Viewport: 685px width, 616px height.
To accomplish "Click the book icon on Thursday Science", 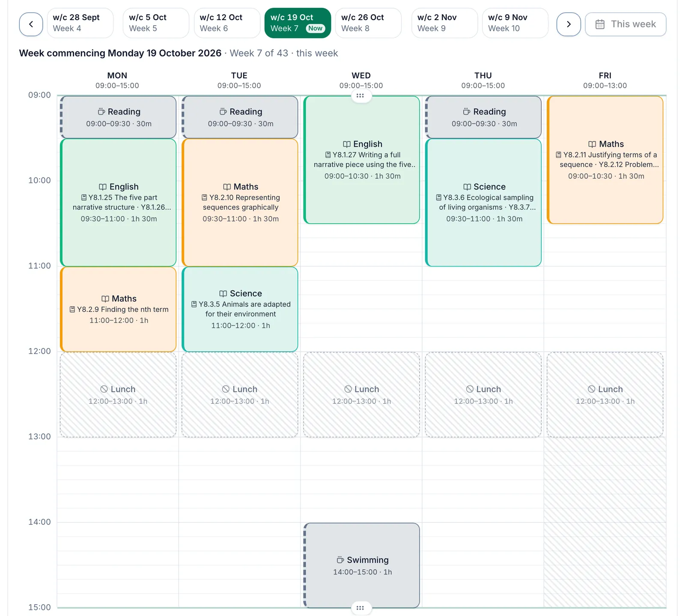I will tap(467, 187).
